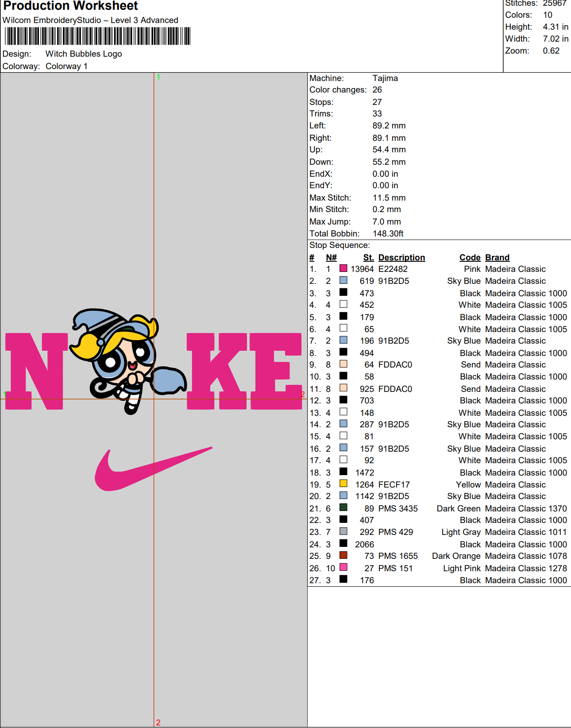Viewport: 571px width, 728px height.
Task: Click the St. column header
Action: click(368, 258)
